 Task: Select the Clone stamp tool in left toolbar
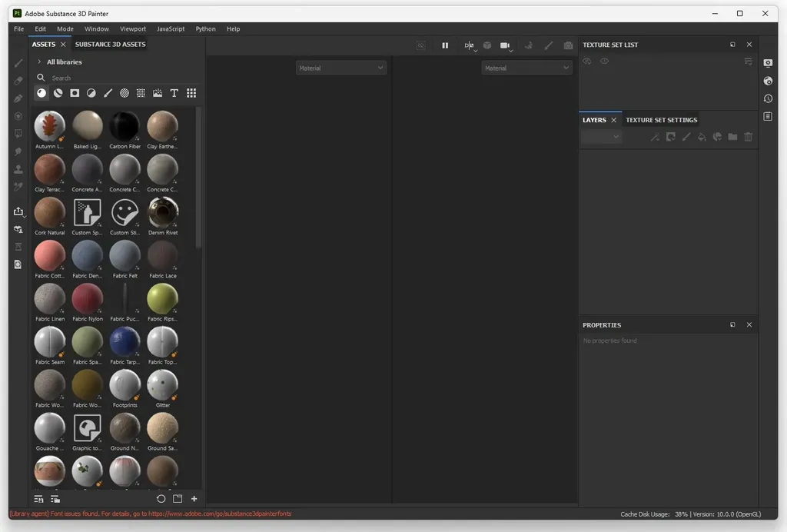[x=18, y=169]
